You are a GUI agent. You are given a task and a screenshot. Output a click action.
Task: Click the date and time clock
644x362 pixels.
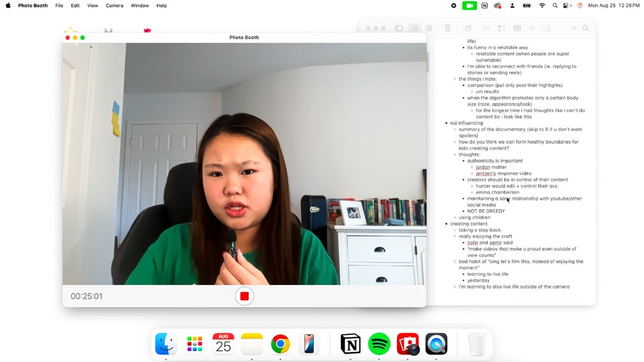(613, 6)
